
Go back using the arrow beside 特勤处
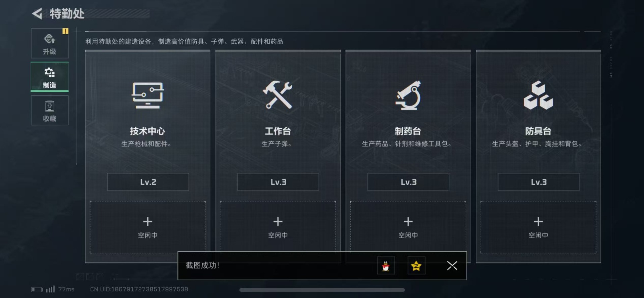click(37, 13)
